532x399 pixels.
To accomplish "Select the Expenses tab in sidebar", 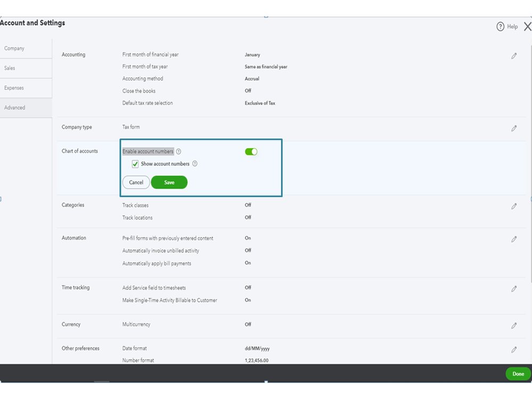I will pyautogui.click(x=14, y=88).
